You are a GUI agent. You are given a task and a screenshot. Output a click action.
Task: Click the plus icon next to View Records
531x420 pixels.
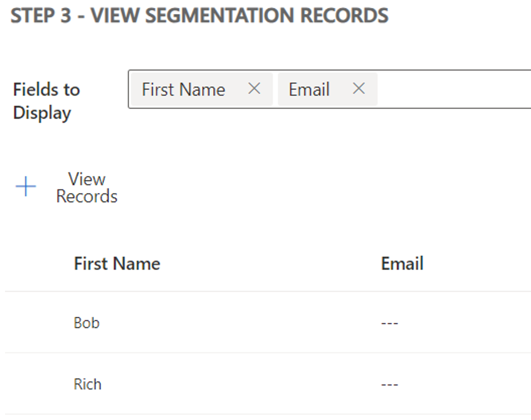point(25,187)
